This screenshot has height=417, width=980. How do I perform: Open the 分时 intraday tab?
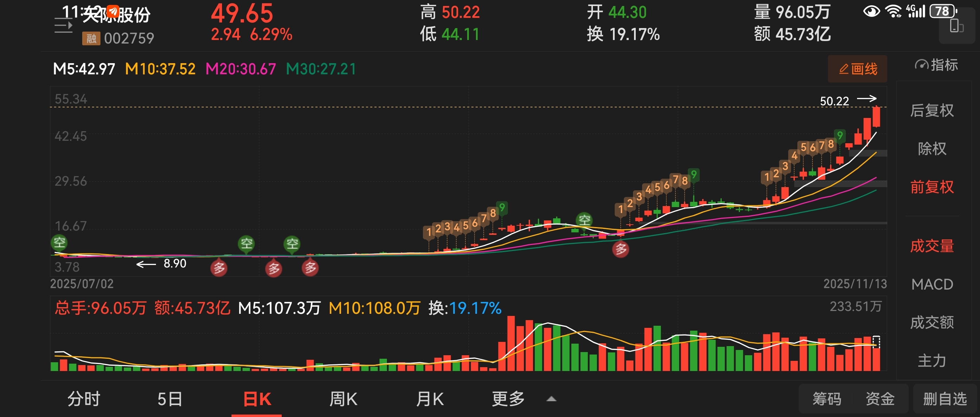(84, 399)
